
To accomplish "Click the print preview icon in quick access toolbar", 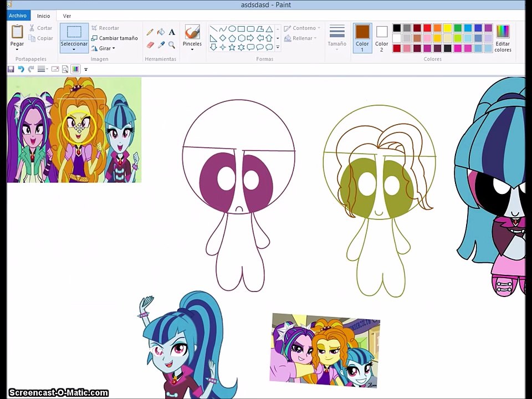I will point(65,69).
